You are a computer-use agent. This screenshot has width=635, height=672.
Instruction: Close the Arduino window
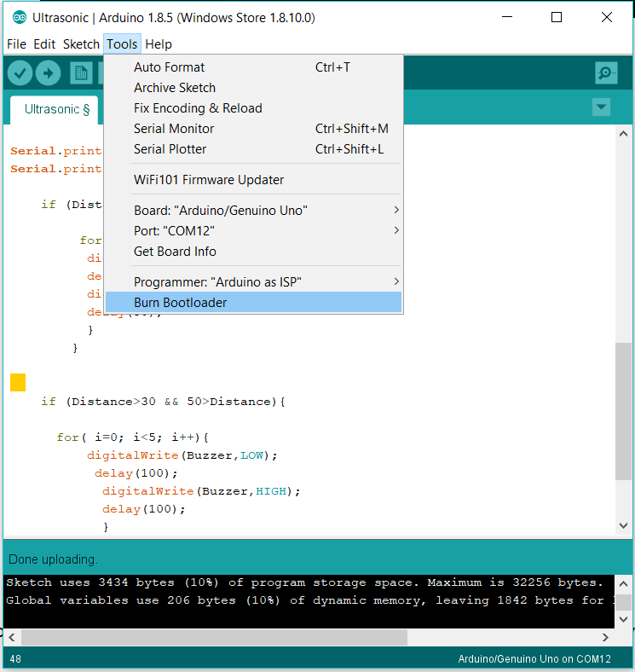pyautogui.click(x=607, y=17)
